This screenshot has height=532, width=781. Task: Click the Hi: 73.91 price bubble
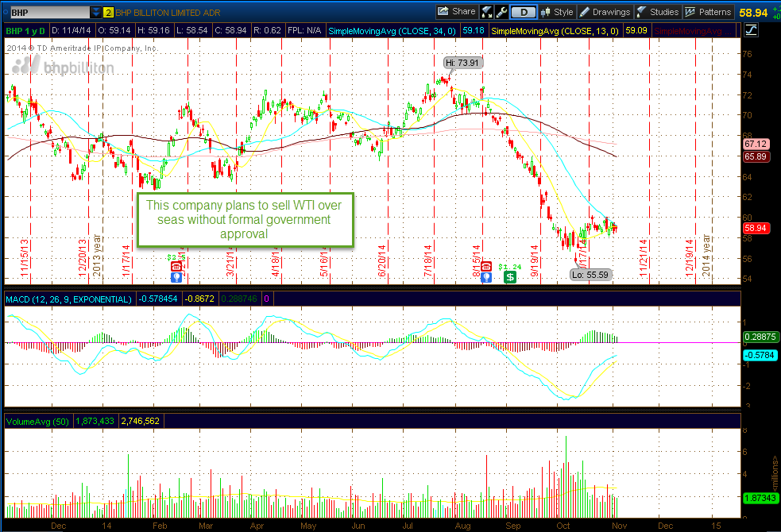tap(462, 63)
